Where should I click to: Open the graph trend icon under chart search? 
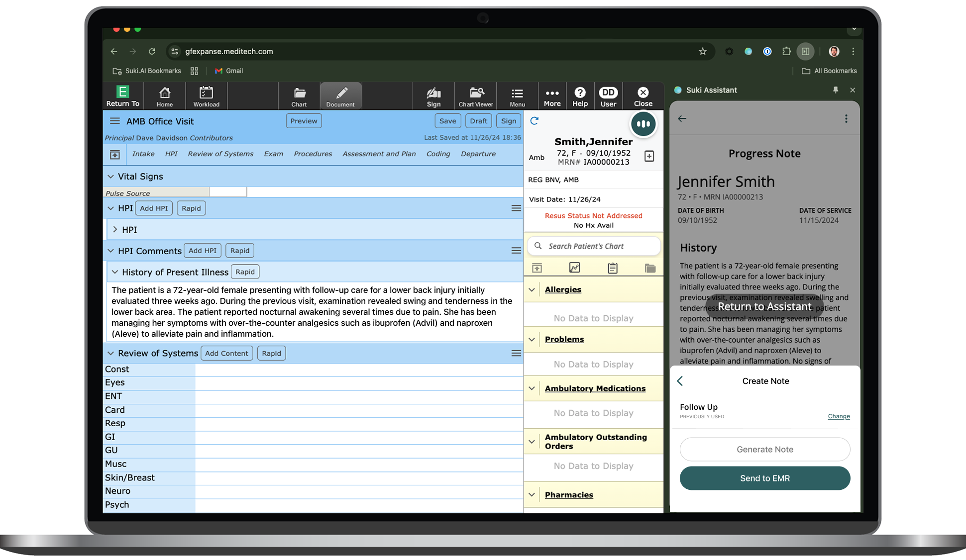click(575, 268)
